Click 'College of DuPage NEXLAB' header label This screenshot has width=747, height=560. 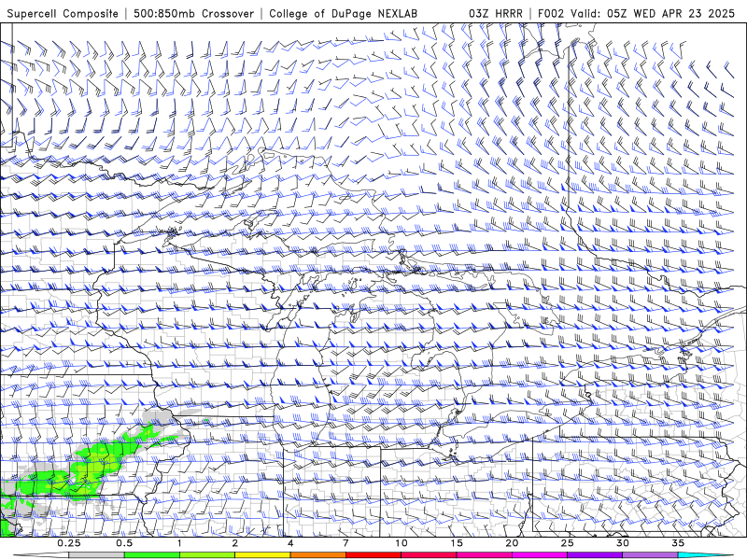tap(343, 13)
